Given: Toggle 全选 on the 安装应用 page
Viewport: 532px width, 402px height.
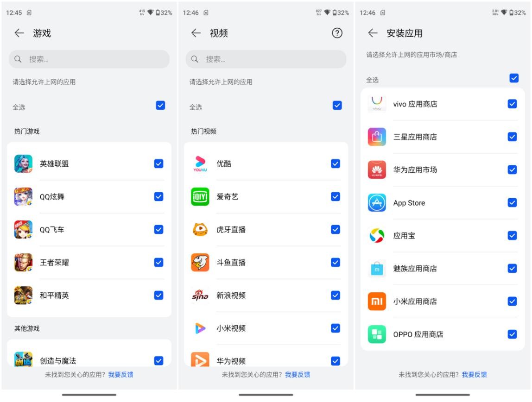Looking at the screenshot, I should (x=513, y=78).
